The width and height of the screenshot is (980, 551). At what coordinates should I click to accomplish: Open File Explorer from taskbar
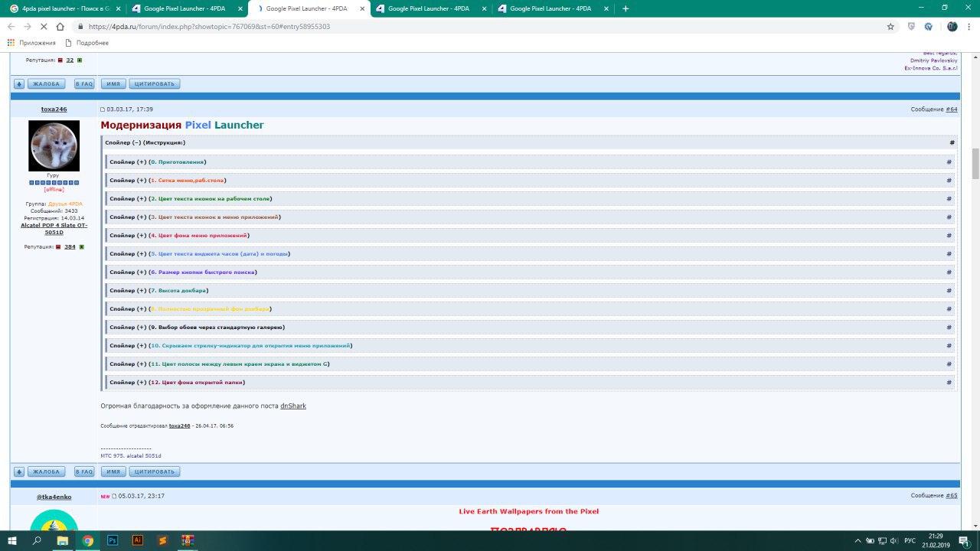[63, 540]
